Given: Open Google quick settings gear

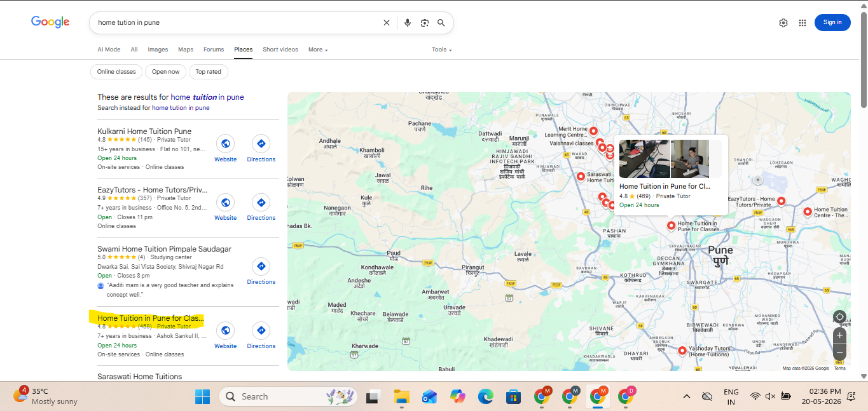Looking at the screenshot, I should pyautogui.click(x=783, y=22).
